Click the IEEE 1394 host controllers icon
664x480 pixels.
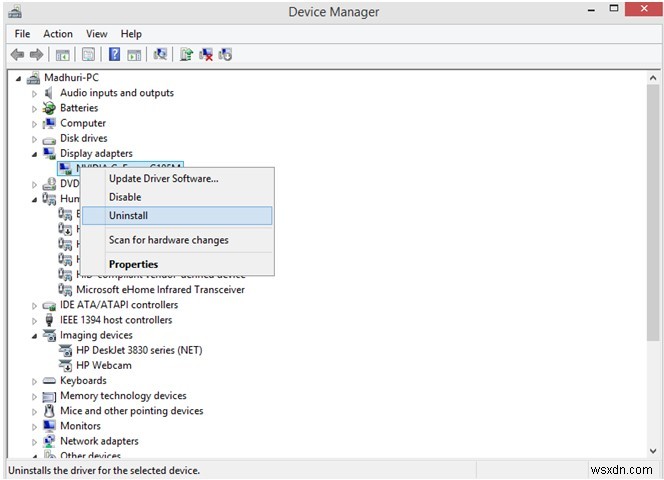49,320
